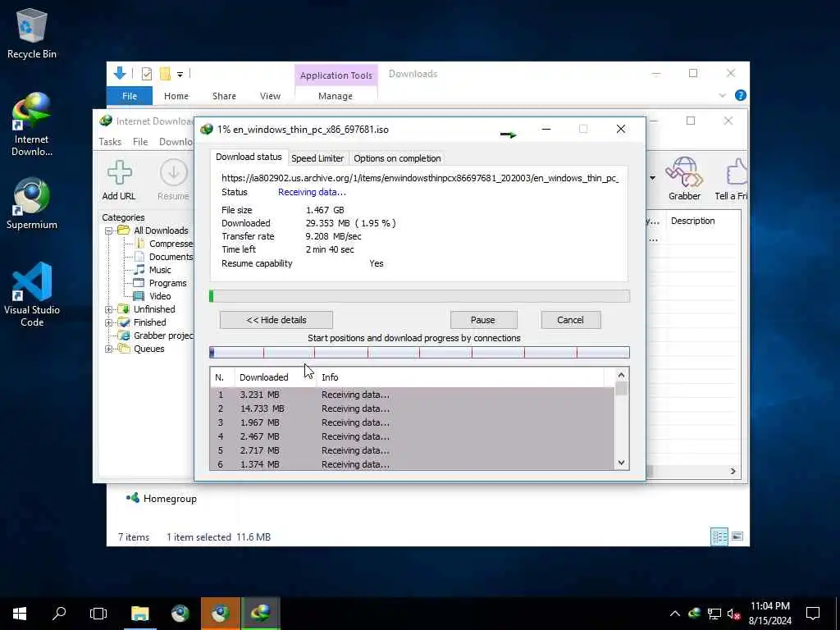Screen dimensions: 840x630
Task: Expand the File Explorer ribbon chevron
Action: pyautogui.click(x=722, y=95)
